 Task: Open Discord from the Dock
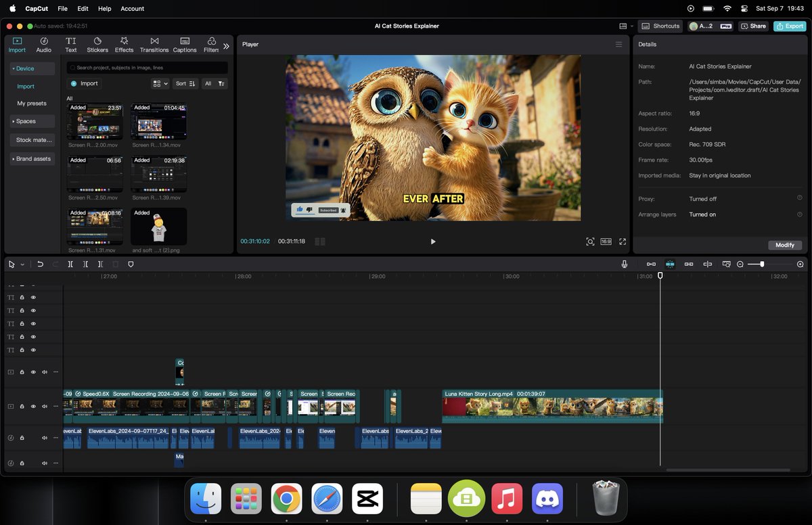pos(547,499)
